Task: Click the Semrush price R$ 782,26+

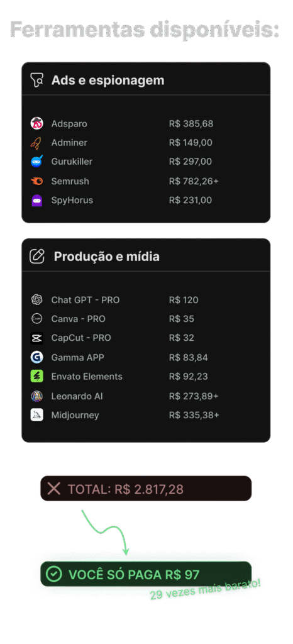Action: 194,181
